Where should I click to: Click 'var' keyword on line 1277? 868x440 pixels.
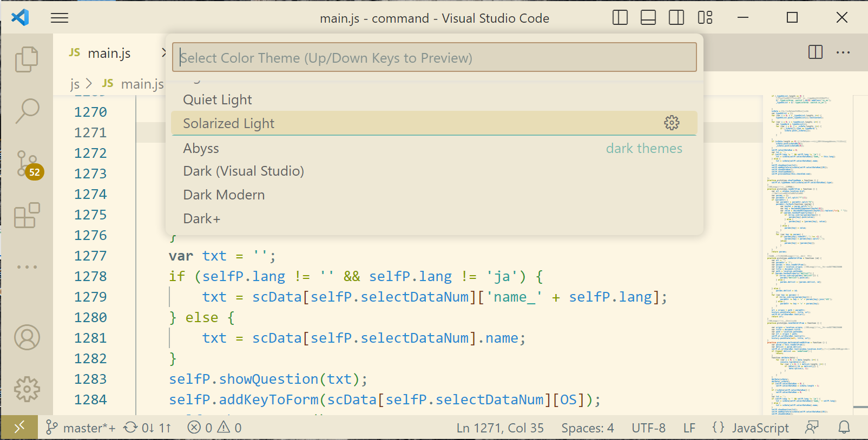tap(181, 256)
